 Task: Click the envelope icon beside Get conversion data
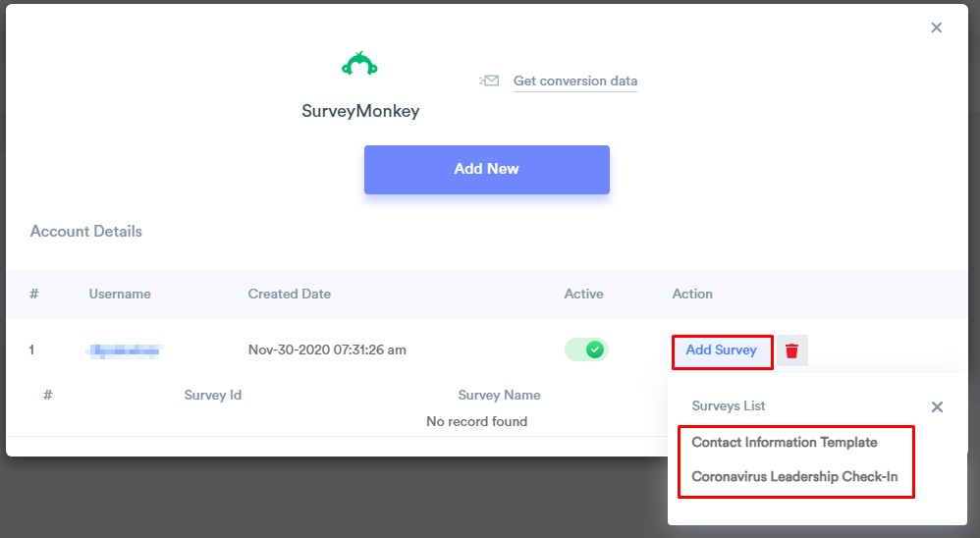[489, 81]
